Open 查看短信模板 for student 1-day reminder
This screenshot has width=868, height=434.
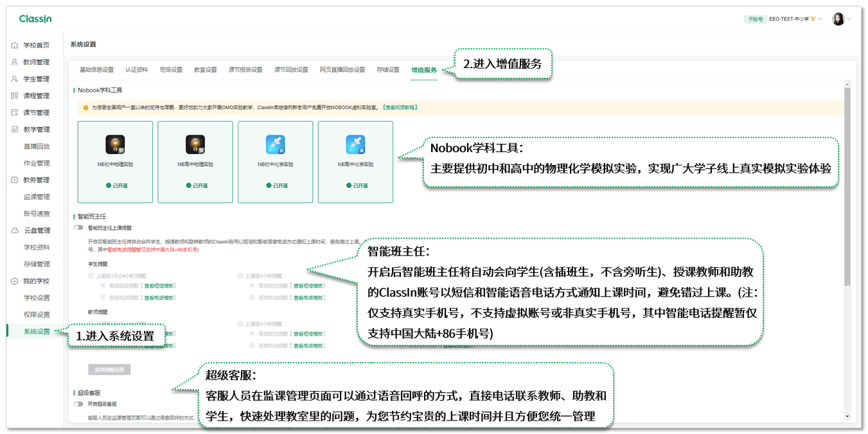coord(159,286)
